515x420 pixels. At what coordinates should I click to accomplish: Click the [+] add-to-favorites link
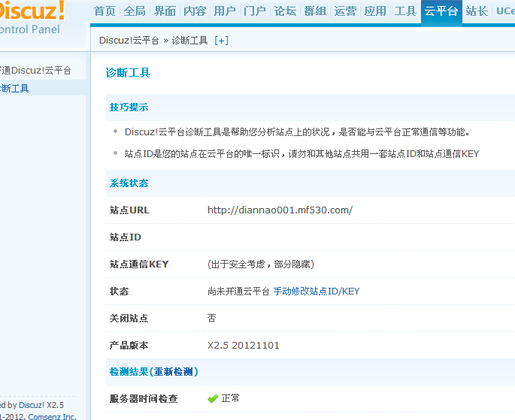221,41
